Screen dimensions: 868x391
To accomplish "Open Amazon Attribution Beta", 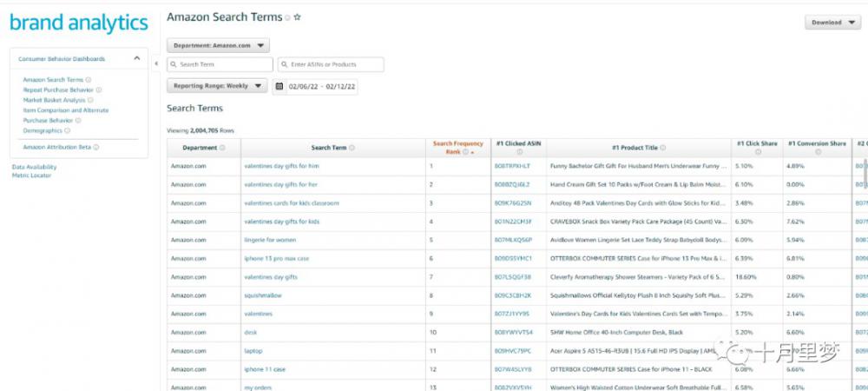I will coord(57,148).
